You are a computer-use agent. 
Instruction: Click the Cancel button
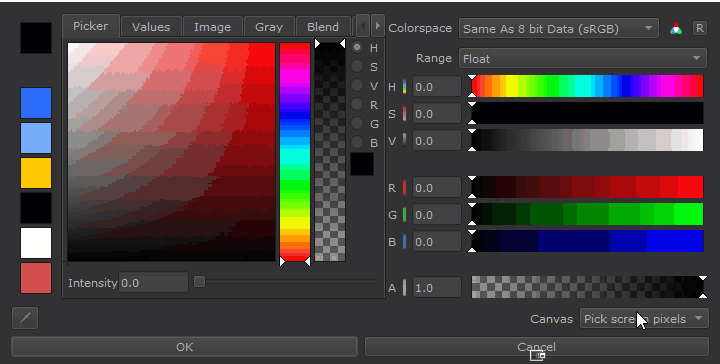click(536, 347)
